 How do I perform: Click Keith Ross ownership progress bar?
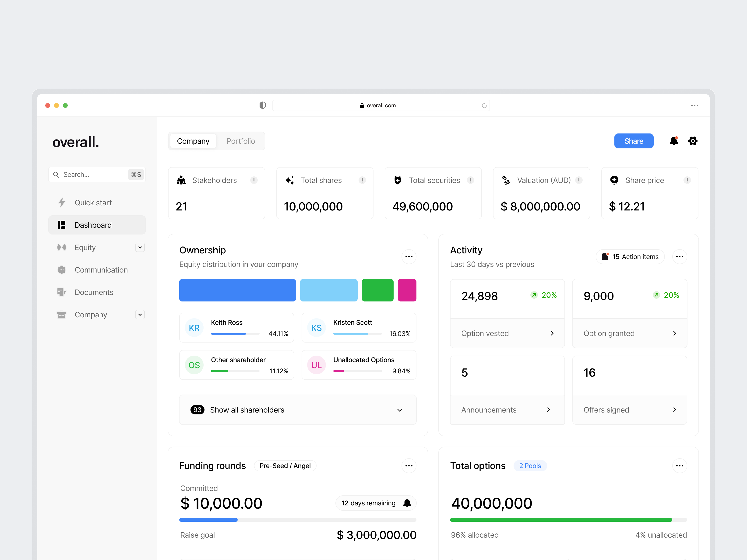pos(235,333)
